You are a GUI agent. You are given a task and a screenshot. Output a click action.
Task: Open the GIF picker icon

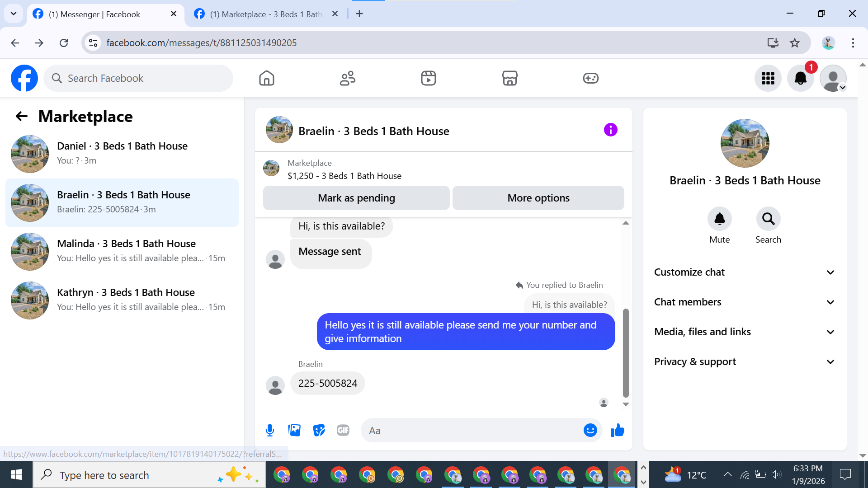click(343, 430)
